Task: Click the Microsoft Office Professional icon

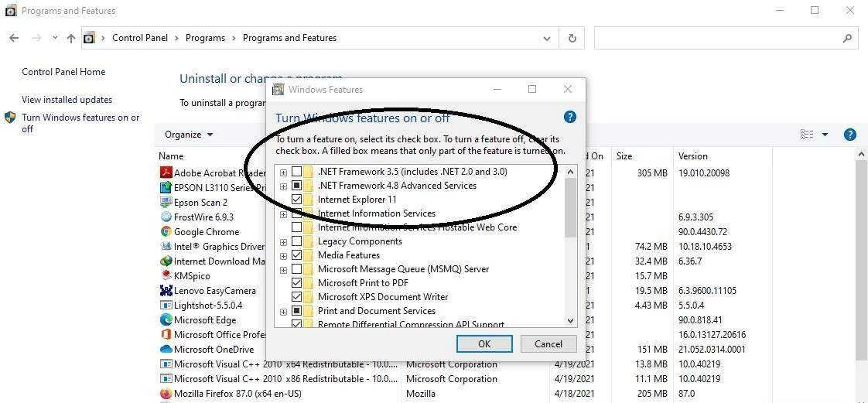Action: pyautogui.click(x=166, y=334)
